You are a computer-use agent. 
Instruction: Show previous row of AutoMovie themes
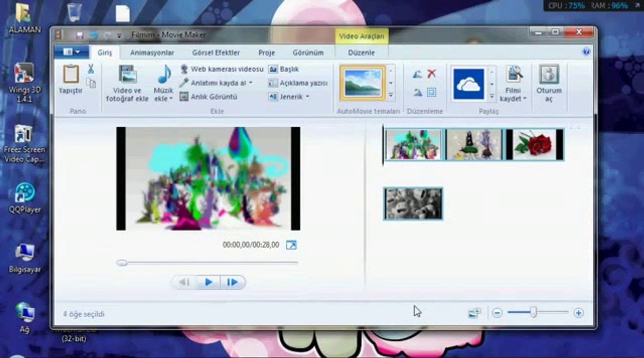click(391, 70)
